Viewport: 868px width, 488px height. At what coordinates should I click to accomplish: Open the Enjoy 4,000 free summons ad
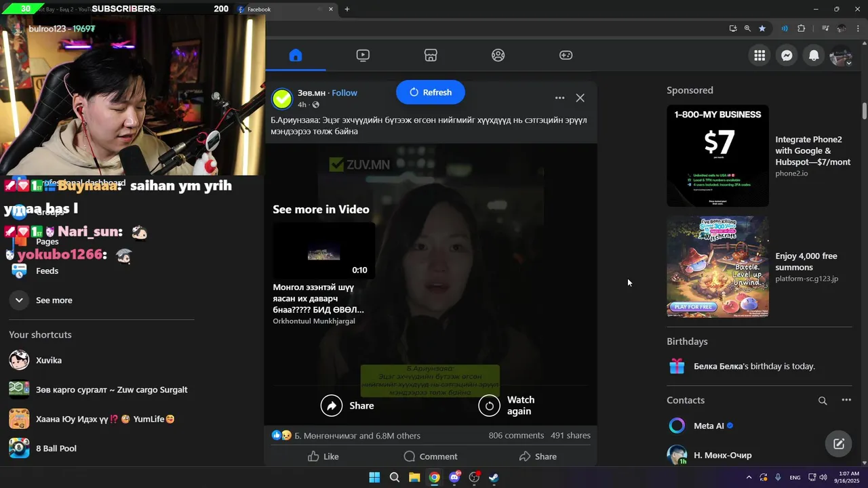[759, 267]
